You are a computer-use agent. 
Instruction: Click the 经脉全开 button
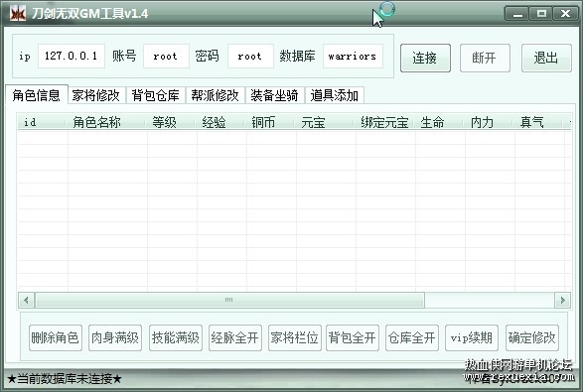coord(235,337)
